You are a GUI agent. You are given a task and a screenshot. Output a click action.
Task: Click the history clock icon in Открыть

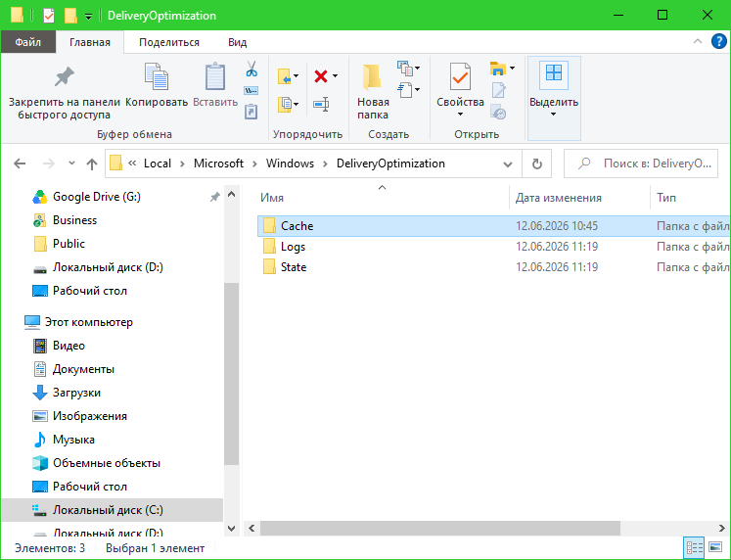[x=498, y=112]
